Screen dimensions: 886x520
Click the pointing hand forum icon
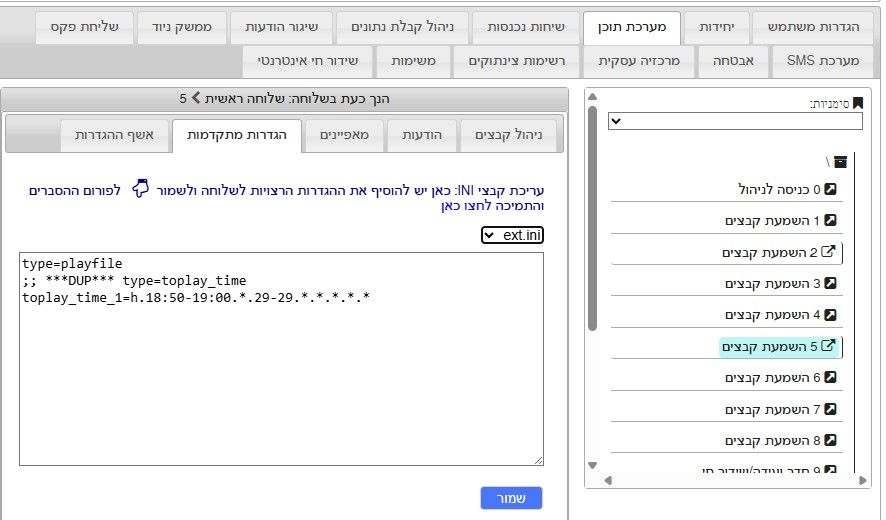140,189
